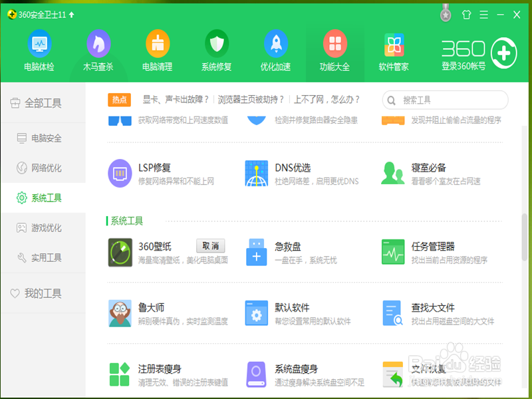Click 查找大文件 tool title text

pyautogui.click(x=433, y=307)
